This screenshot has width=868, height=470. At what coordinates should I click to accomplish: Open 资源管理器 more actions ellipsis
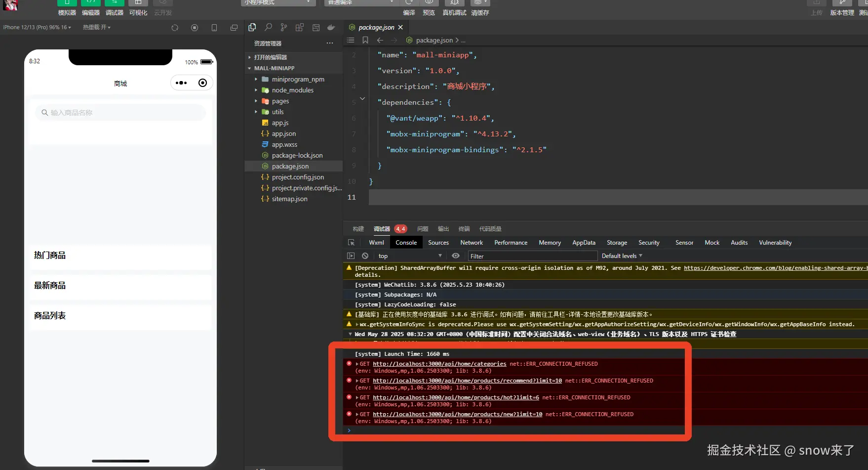(x=330, y=43)
